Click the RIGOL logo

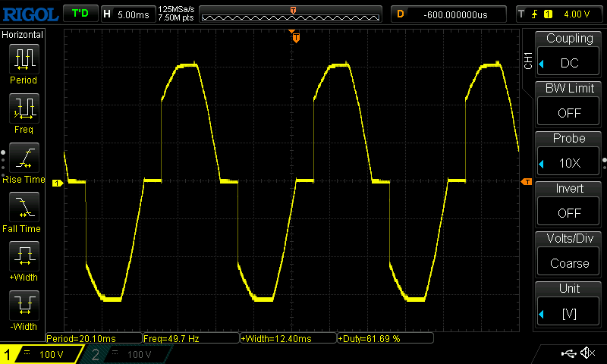click(x=30, y=14)
